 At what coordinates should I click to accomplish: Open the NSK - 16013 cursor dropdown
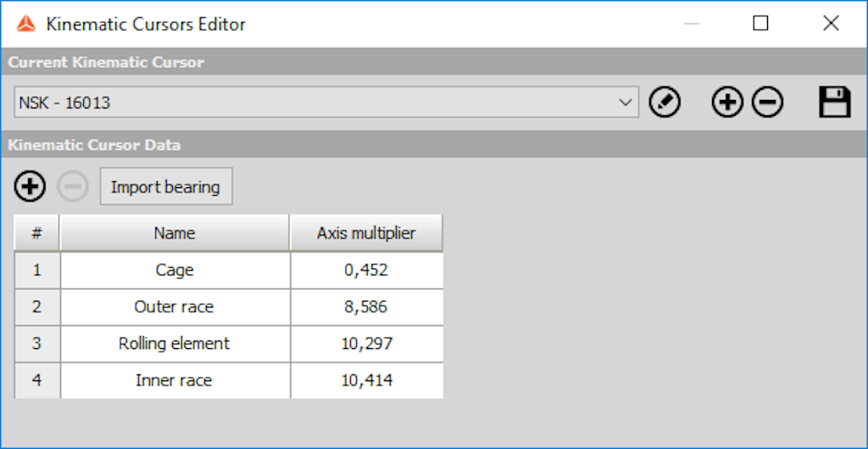pos(326,103)
